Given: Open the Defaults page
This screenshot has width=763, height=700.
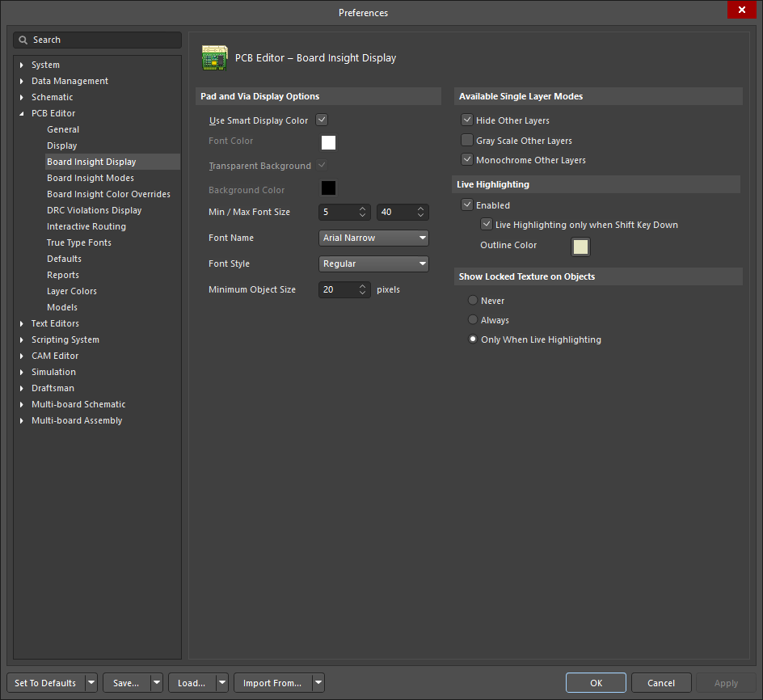Looking at the screenshot, I should click(64, 259).
